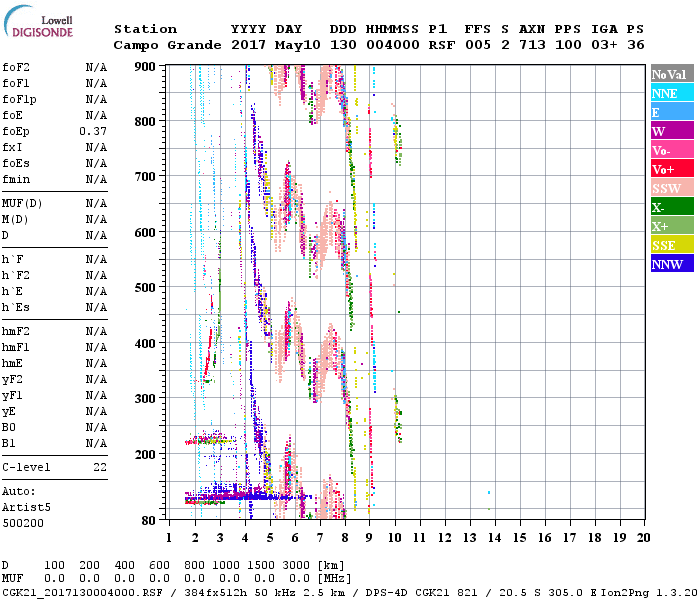Click the foEp value 0.37
The width and height of the screenshot is (700, 600).
click(x=93, y=131)
